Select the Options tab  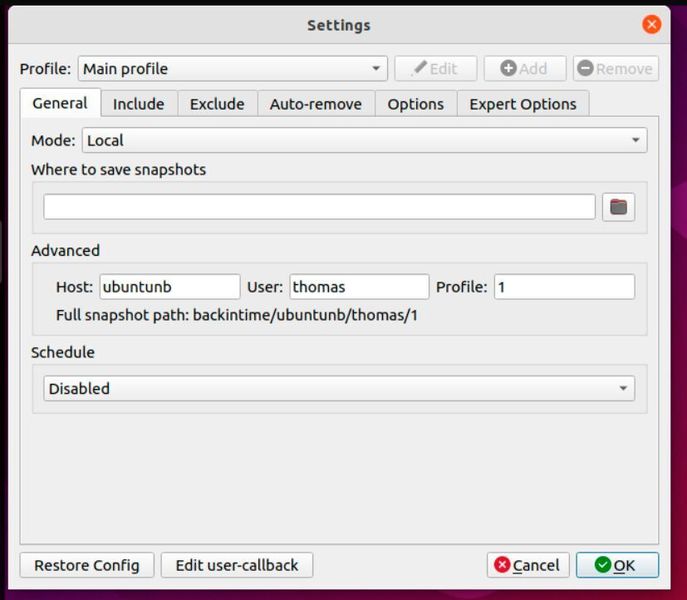pyautogui.click(x=415, y=104)
